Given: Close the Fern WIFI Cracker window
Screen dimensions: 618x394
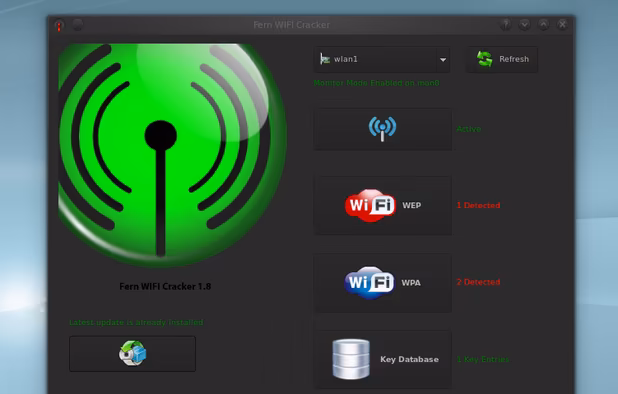Looking at the screenshot, I should pos(562,25).
